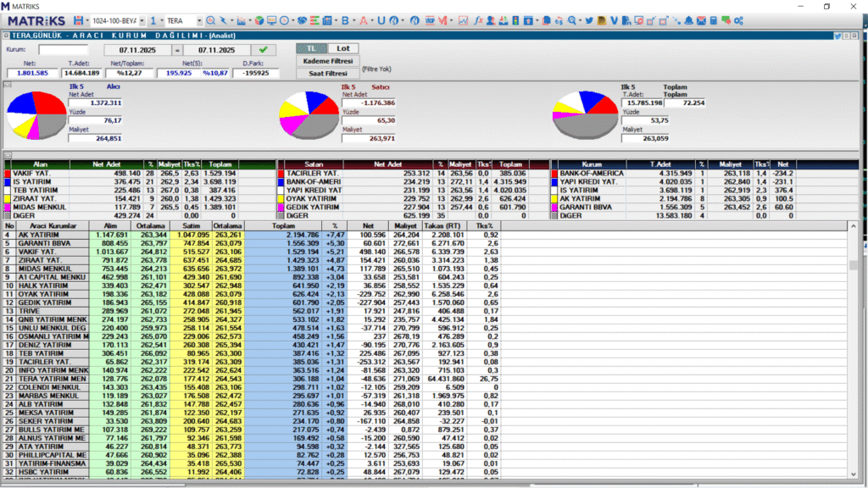Open the clock icon in toolbar
Screen dimensions: 868x488
284,20
